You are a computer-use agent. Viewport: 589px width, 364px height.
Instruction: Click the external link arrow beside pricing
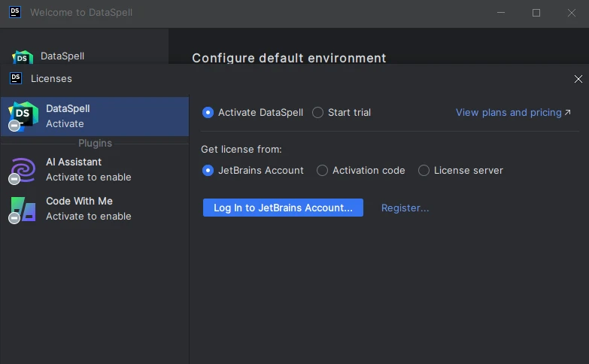coord(568,113)
